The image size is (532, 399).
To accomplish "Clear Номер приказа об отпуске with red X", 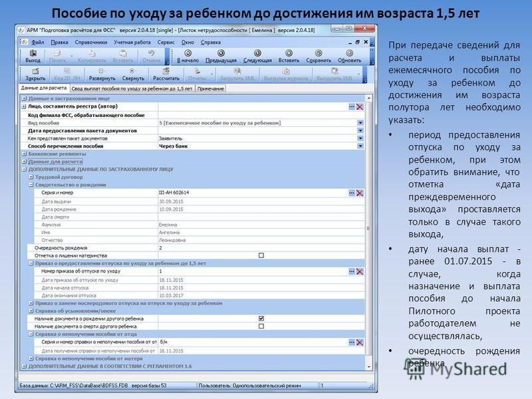I will (360, 272).
